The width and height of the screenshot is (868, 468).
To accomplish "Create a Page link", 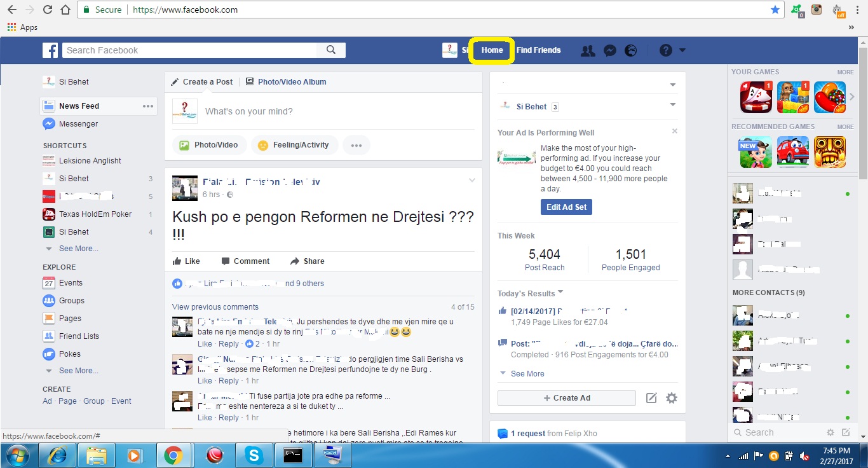I will tap(67, 401).
